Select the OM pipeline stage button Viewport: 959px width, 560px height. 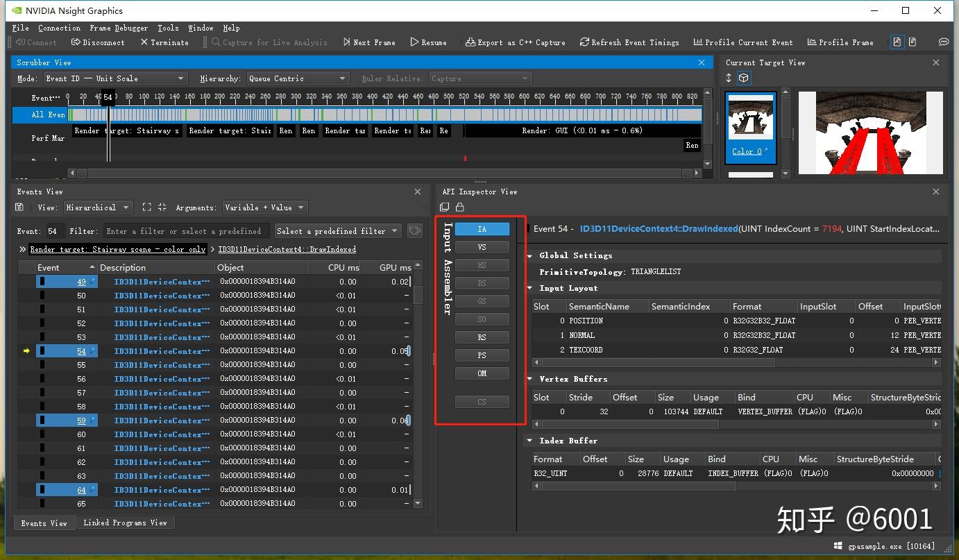click(x=482, y=373)
